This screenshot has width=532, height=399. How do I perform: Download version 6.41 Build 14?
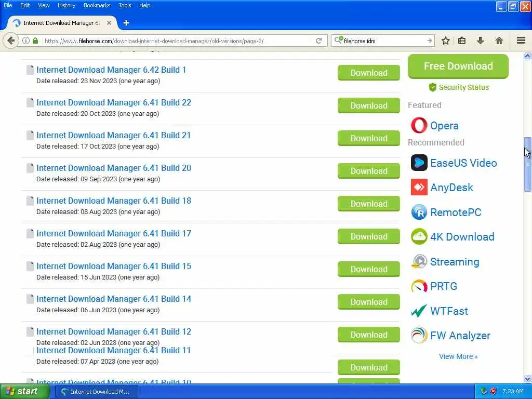click(x=368, y=302)
